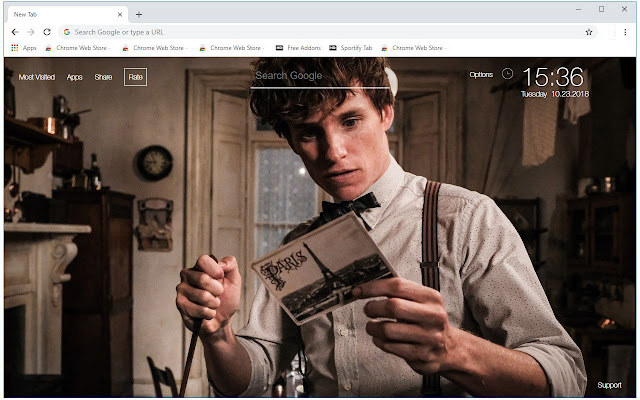Open the third Chrome Web Store bookmark
Viewport: 640px width, 400px height.
pos(232,48)
